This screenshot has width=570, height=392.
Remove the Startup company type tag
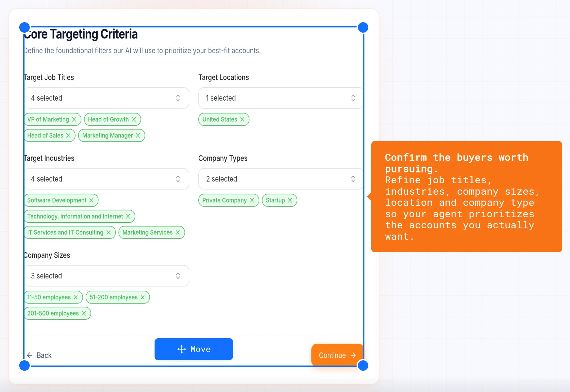(x=290, y=200)
